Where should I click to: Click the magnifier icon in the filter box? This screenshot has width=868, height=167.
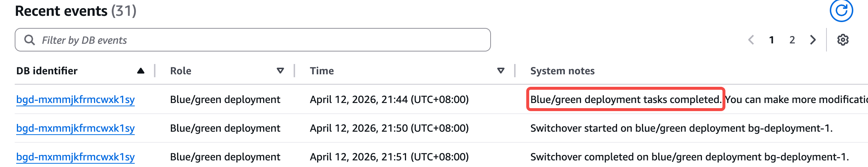point(29,40)
